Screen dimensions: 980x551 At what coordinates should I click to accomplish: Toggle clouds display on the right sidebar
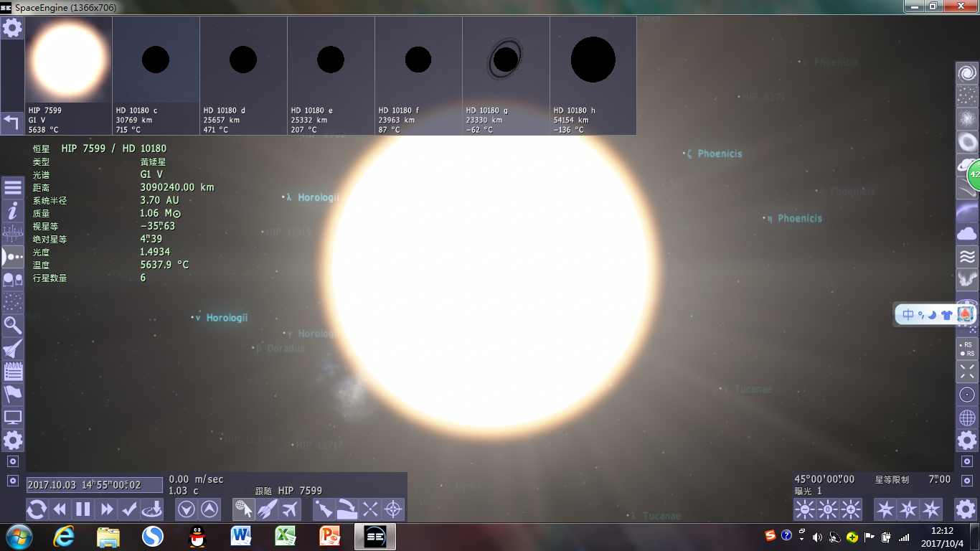[967, 234]
